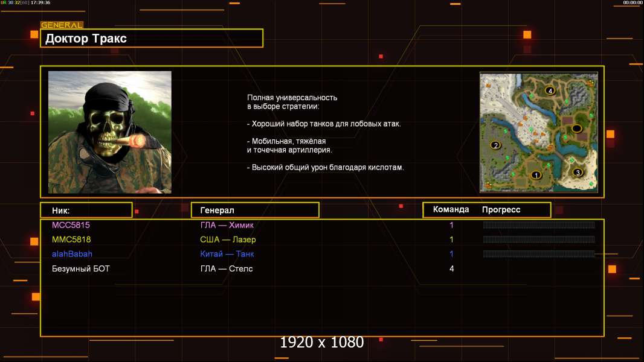Click the Доктор Тракс name field

point(152,39)
